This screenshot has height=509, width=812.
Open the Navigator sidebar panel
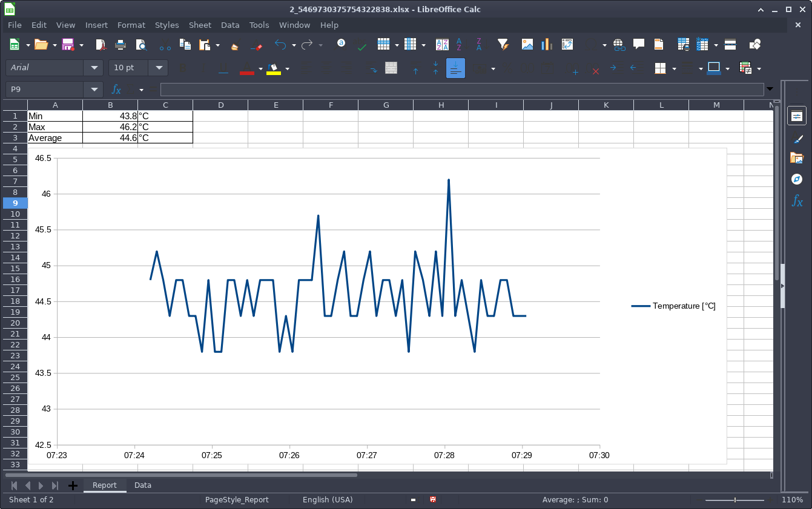tap(796, 179)
